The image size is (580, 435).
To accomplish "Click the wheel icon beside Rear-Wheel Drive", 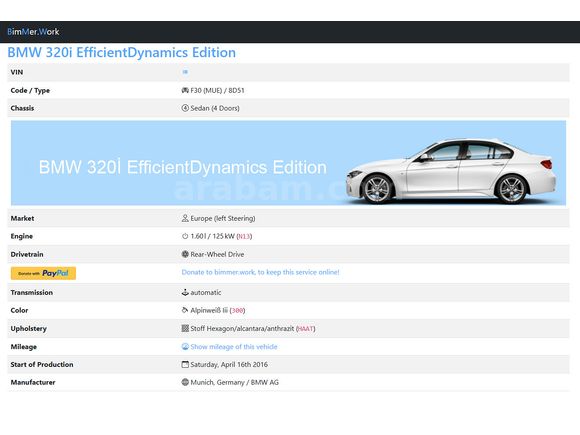I will 185,254.
